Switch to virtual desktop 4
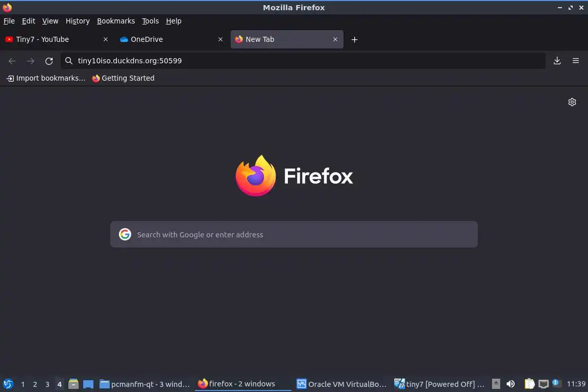This screenshot has width=588, height=392. [59, 384]
